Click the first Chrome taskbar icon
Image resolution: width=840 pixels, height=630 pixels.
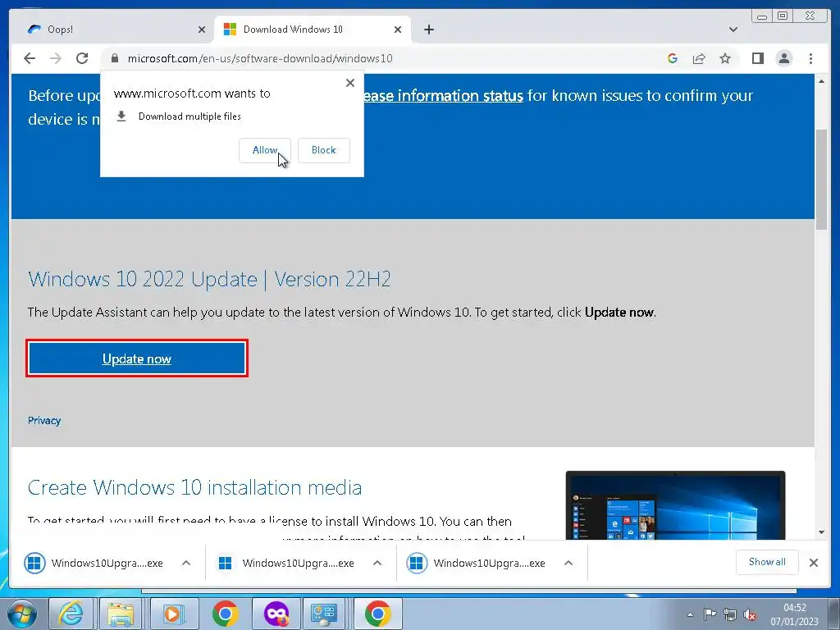tap(225, 614)
